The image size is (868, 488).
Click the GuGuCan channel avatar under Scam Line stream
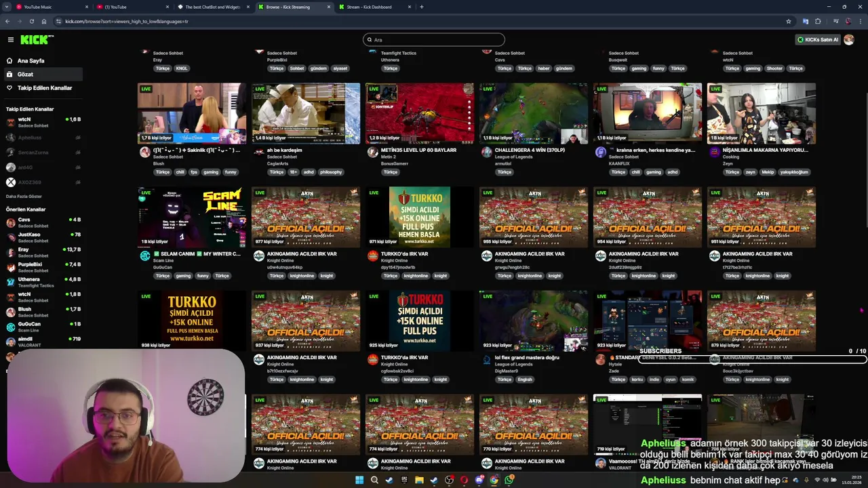[144, 256]
